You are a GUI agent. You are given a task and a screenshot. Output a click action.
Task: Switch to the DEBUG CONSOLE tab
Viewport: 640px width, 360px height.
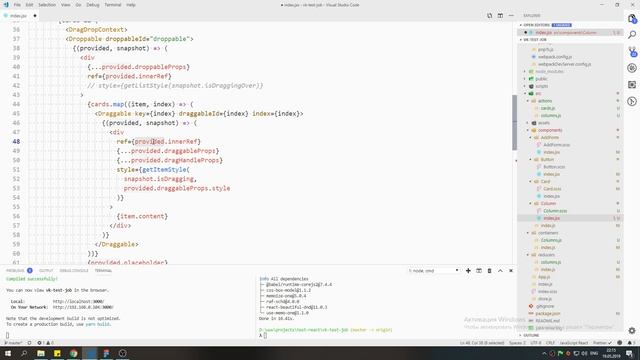point(74,271)
